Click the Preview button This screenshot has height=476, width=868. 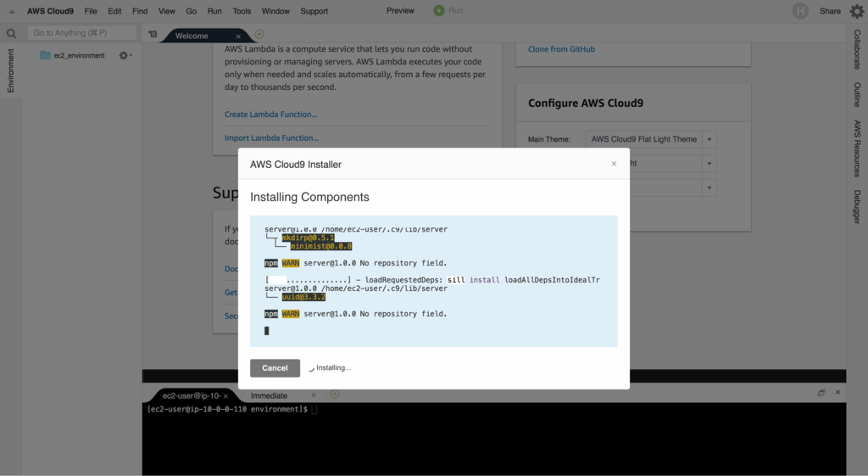400,10
